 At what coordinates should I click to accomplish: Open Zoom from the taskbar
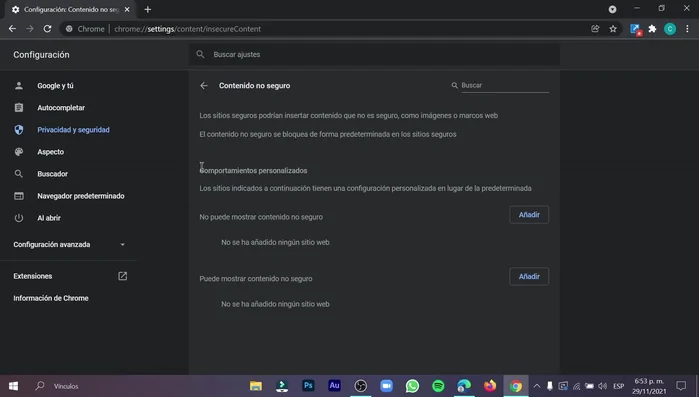pos(387,386)
